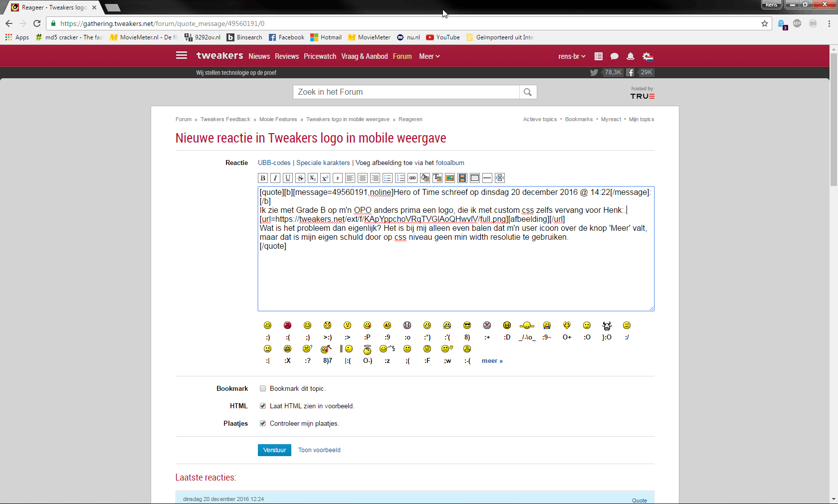Uncheck 'Laat HTML zien in voorbeeld'
Viewport: 838px width, 504px height.
tap(263, 406)
